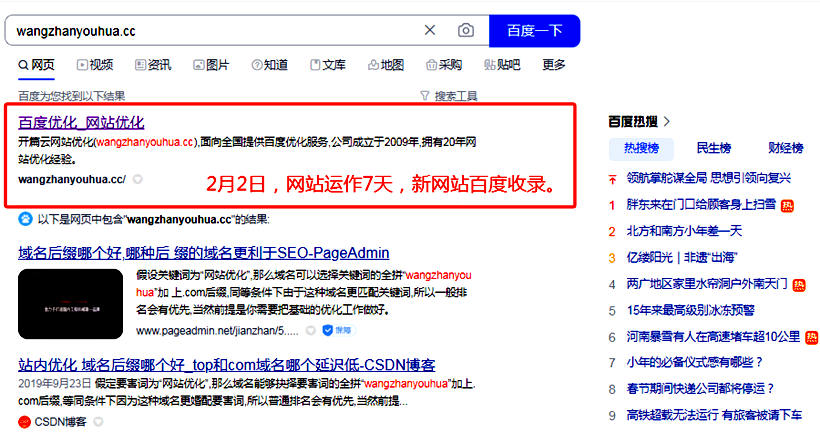Click the www.pageadmin.net/jianzhan URL
820x433 pixels.
pos(217,331)
